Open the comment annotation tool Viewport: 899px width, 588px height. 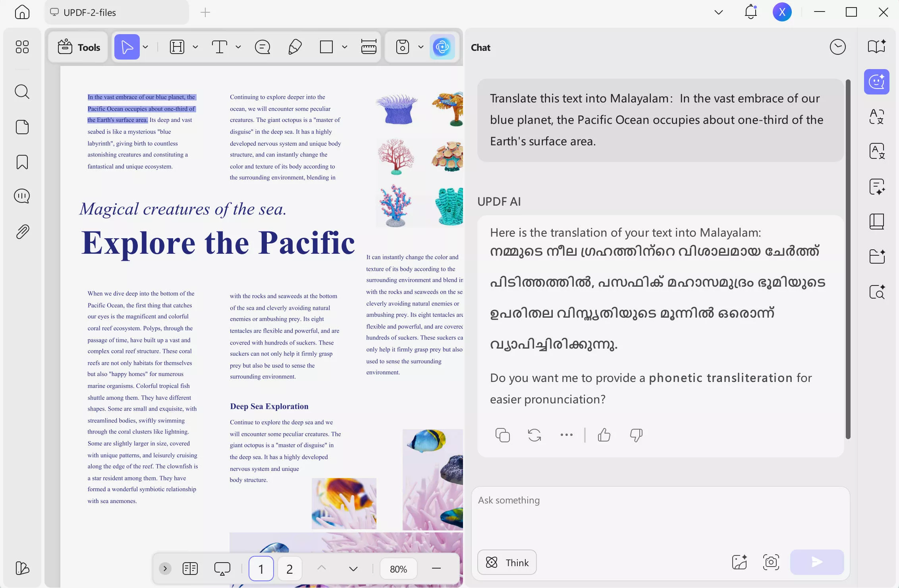coord(262,47)
